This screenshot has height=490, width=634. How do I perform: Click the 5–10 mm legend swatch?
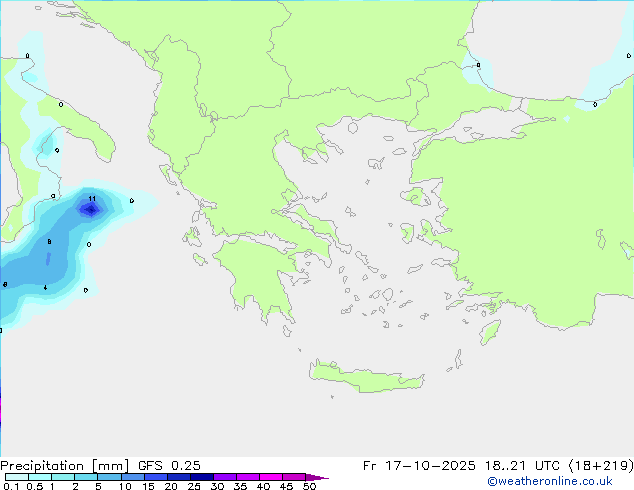point(109,477)
